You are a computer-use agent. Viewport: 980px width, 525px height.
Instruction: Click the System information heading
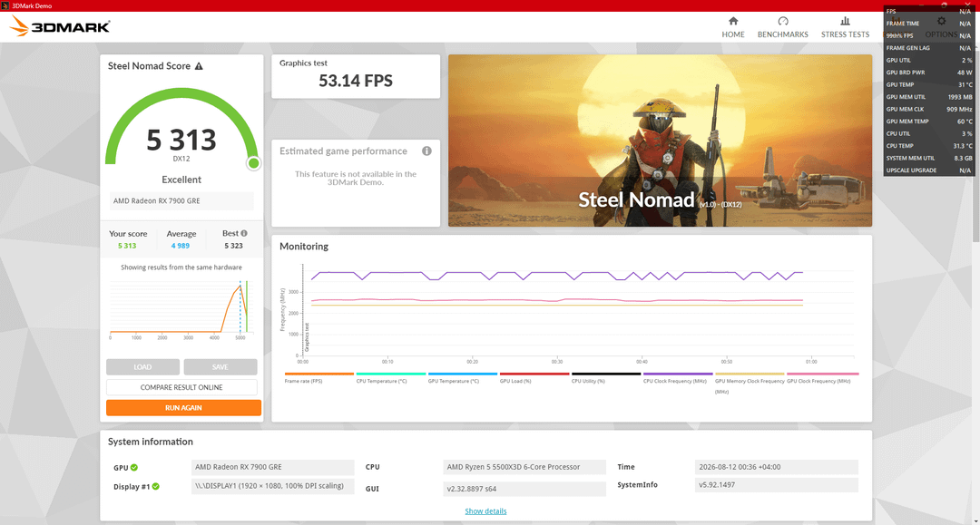[x=150, y=442]
